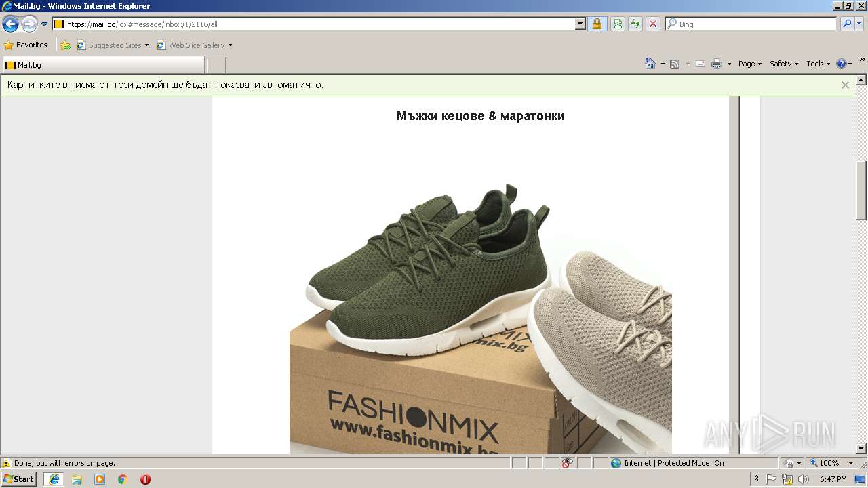Show security report via padlock icon
Viewport: 868px width, 488px height.
597,24
